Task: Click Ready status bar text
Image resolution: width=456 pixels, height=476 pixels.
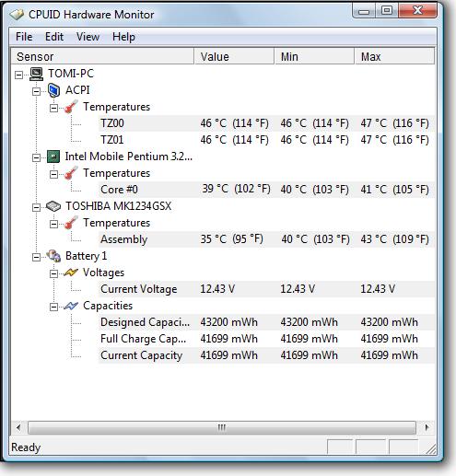Action: coord(26,447)
